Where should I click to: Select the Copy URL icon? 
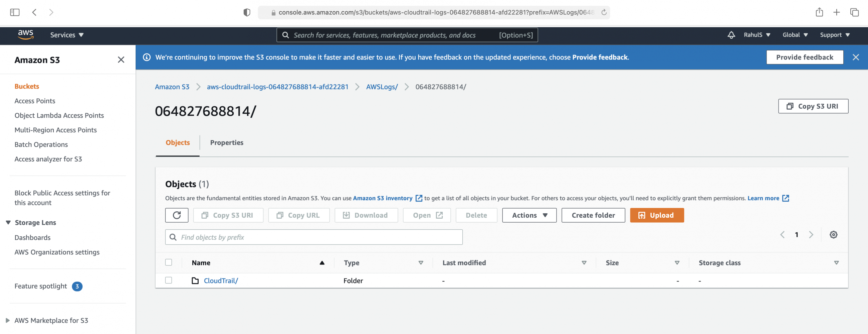click(x=279, y=215)
